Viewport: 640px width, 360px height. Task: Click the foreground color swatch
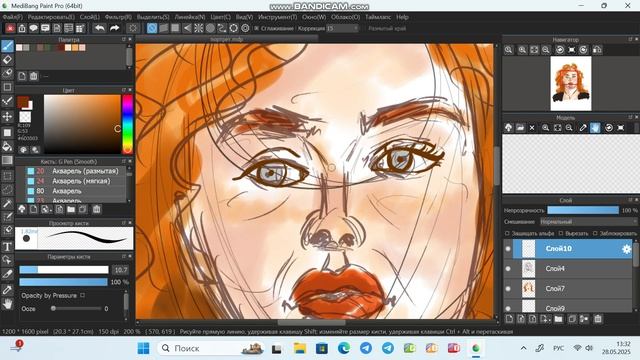23,101
